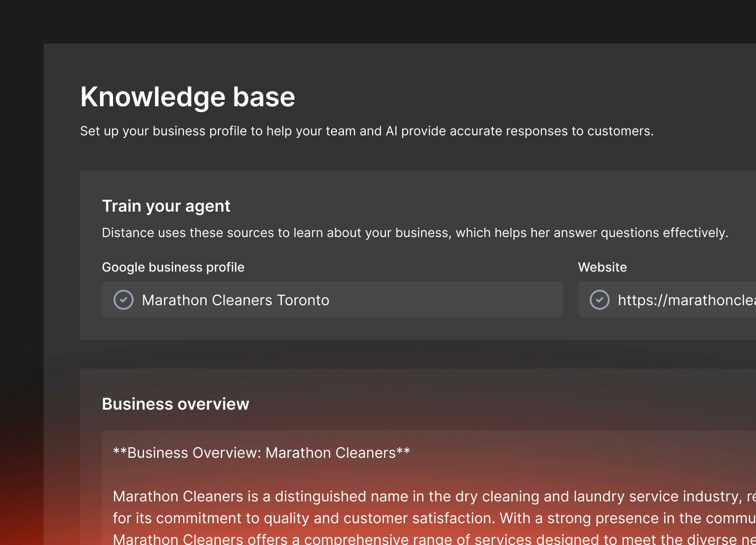Click the Knowledge base page heading
Image resolution: width=756 pixels, height=545 pixels.
click(188, 97)
